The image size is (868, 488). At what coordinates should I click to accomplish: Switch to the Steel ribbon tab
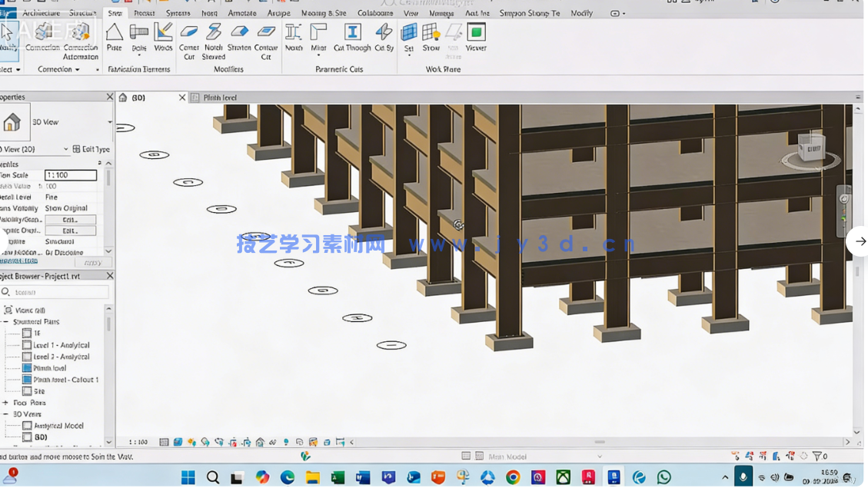point(115,12)
